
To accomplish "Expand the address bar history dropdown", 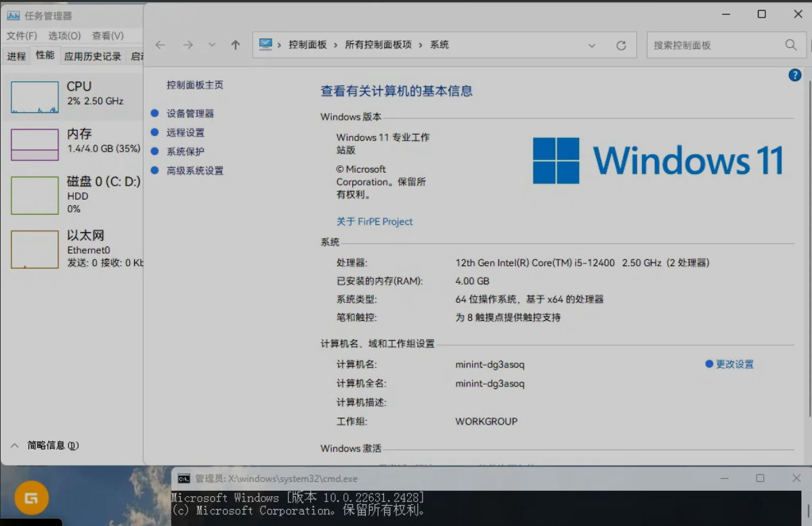I will coord(591,45).
